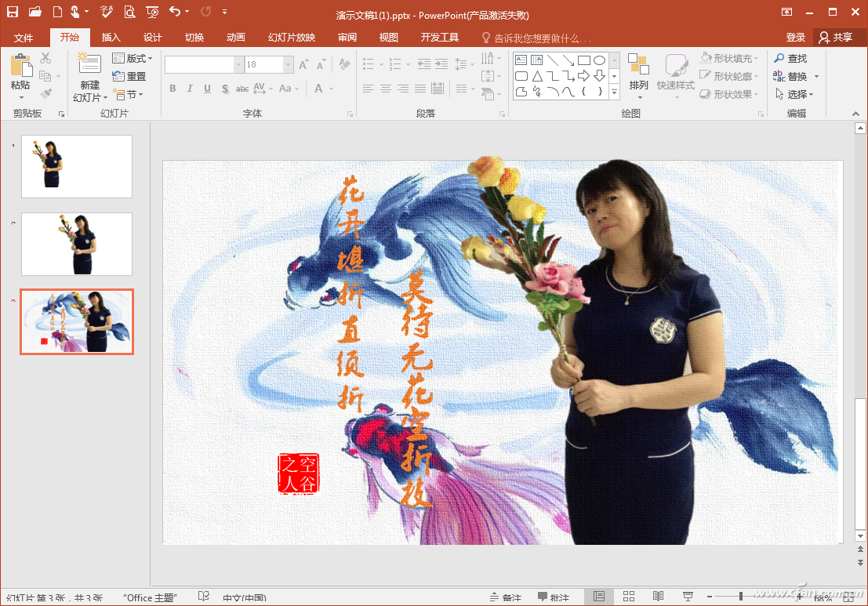Image resolution: width=868 pixels, height=606 pixels.
Task: Open the font size dropdown showing 18
Action: [288, 65]
